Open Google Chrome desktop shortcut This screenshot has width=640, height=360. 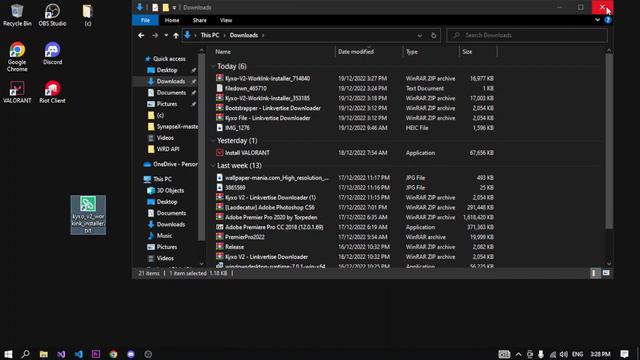pyautogui.click(x=17, y=57)
